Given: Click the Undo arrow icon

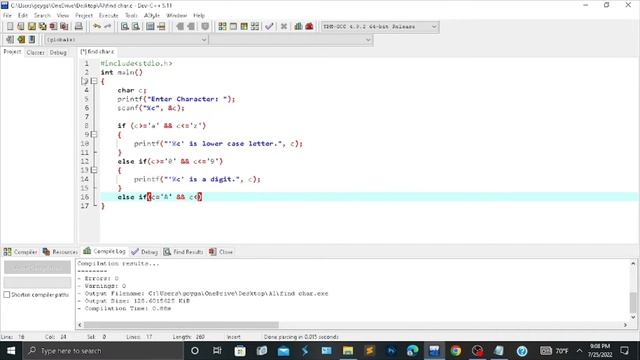Looking at the screenshot, I should [x=97, y=27].
